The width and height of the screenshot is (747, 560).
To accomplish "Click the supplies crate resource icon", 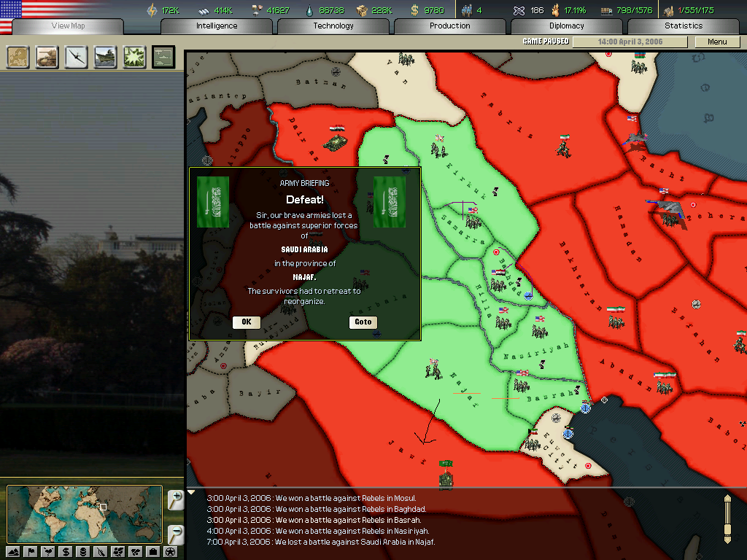I will 362,10.
